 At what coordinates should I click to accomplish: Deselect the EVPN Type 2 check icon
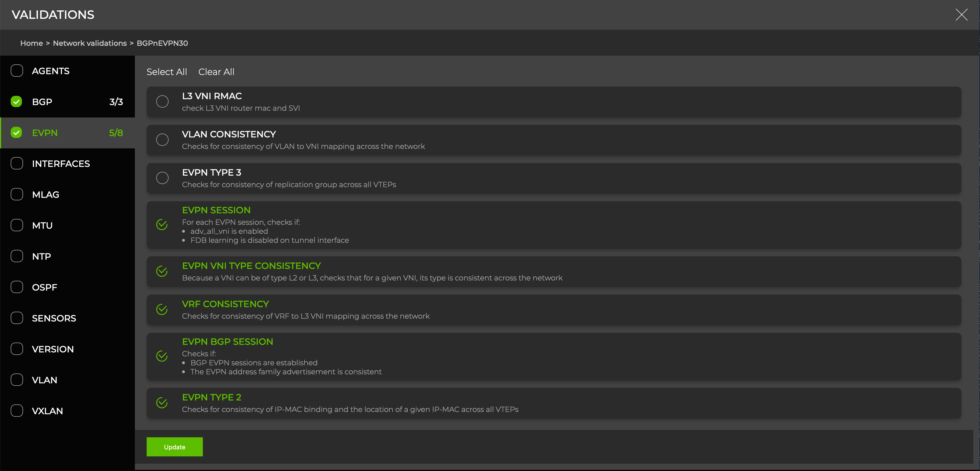pyautogui.click(x=162, y=402)
